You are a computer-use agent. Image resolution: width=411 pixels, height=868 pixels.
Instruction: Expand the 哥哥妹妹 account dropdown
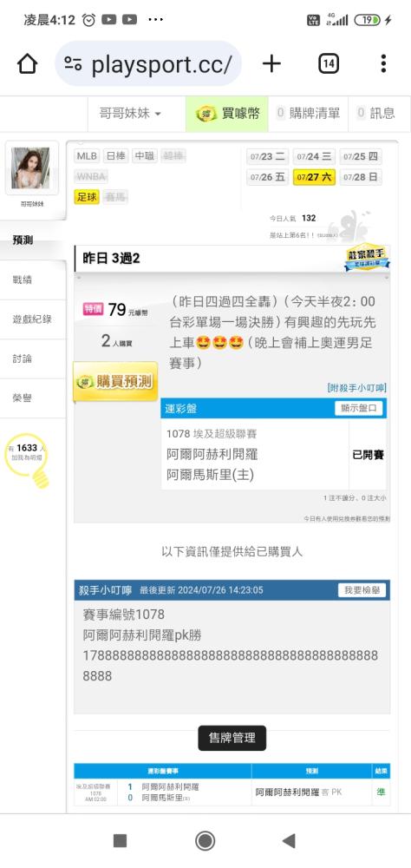tap(130, 114)
